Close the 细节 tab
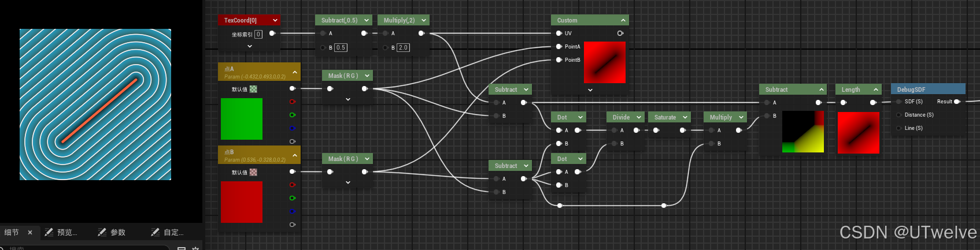The height and width of the screenshot is (250, 980). (x=30, y=232)
